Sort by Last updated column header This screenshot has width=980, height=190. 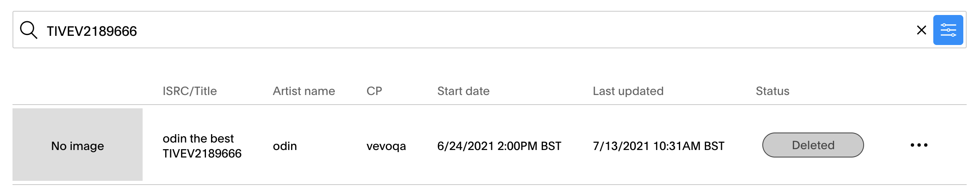point(628,91)
